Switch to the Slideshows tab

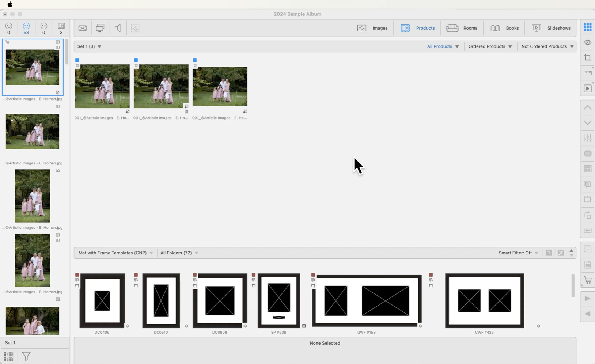pyautogui.click(x=551, y=28)
